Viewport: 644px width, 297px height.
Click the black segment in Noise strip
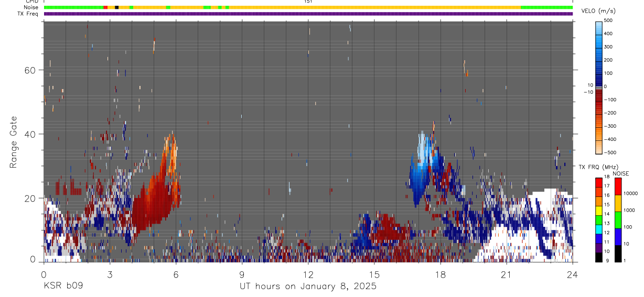coord(116,7)
